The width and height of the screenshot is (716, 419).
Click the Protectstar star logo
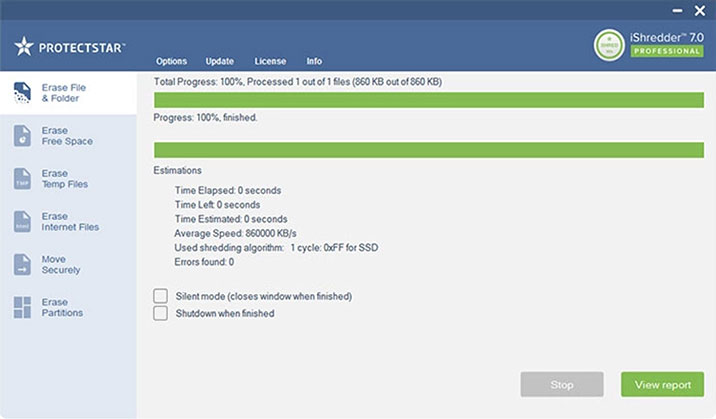coord(24,46)
